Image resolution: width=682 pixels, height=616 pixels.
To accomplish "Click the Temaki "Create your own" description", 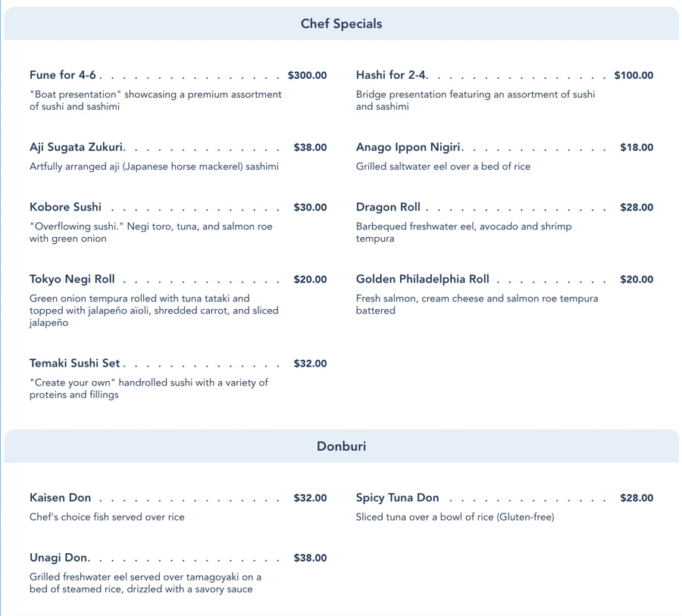I will pos(149,389).
